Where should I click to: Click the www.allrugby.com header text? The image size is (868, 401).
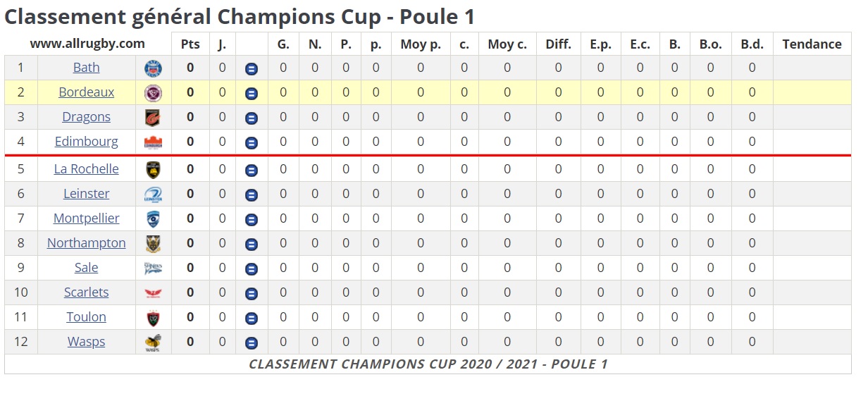coord(87,44)
